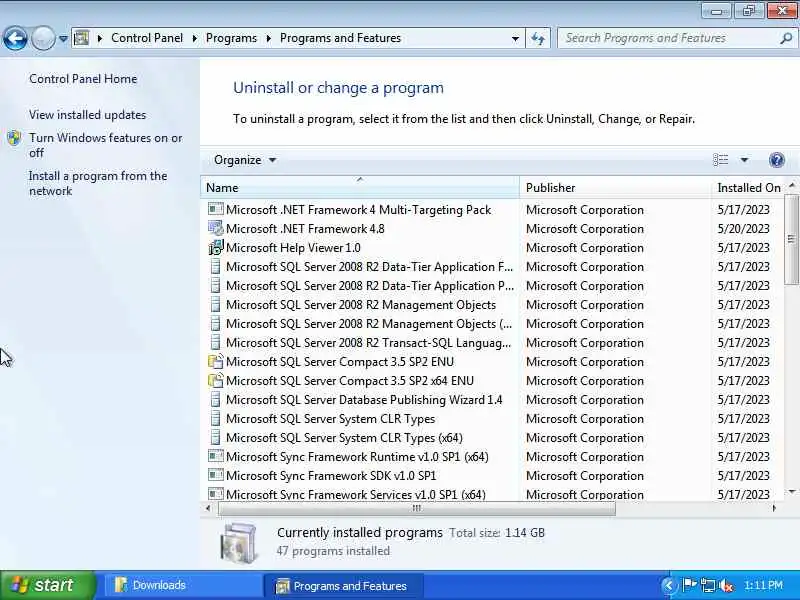Click icon of SQL Server 2008 R2 Management Objects
800x600 pixels.
(x=216, y=305)
